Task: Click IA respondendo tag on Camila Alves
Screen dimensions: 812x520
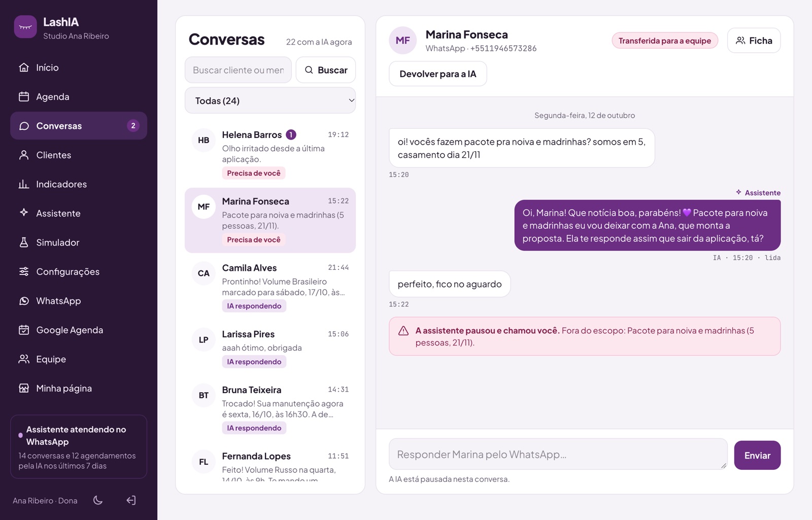Action: click(x=254, y=306)
